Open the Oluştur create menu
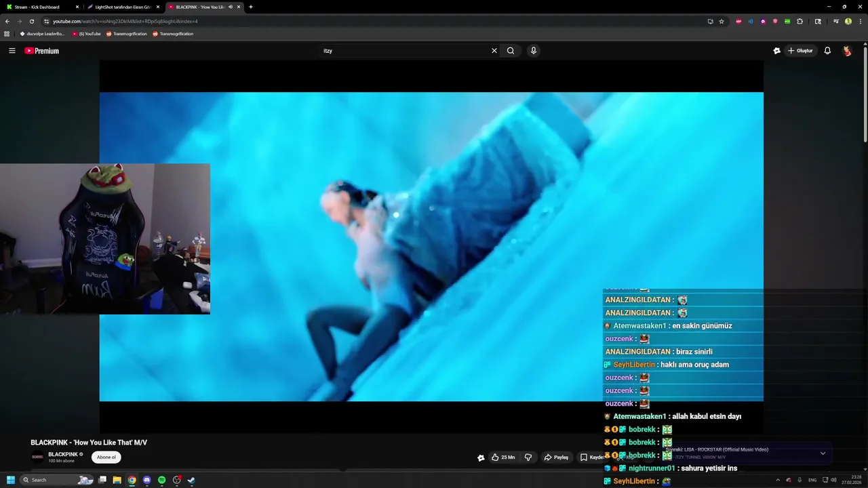This screenshot has width=868, height=488. tap(800, 51)
